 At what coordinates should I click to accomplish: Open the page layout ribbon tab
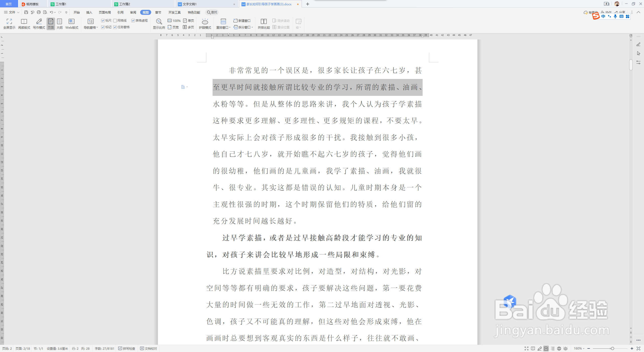[x=105, y=12]
